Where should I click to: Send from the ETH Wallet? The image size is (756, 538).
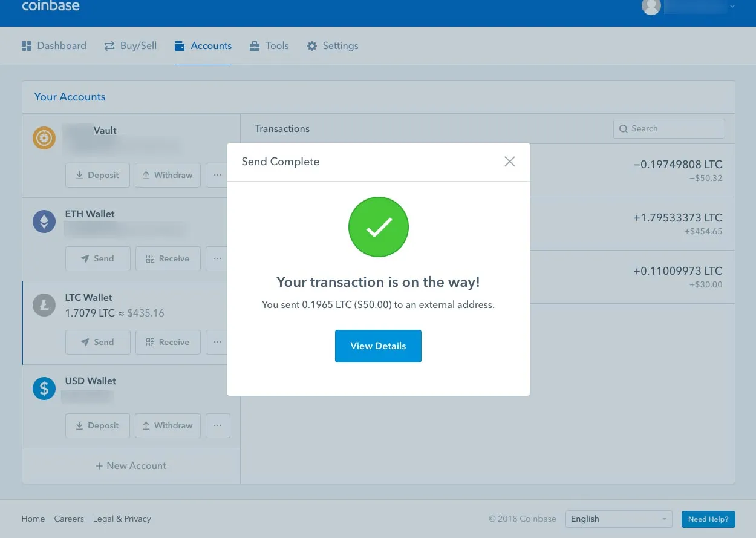point(97,258)
